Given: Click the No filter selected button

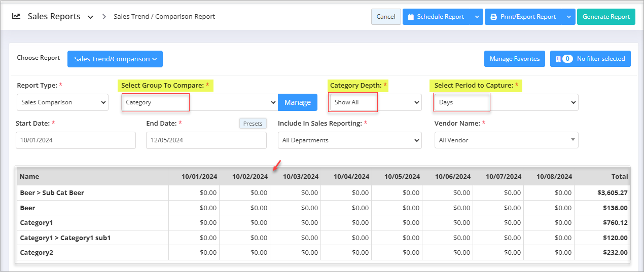Looking at the screenshot, I should click(590, 59).
